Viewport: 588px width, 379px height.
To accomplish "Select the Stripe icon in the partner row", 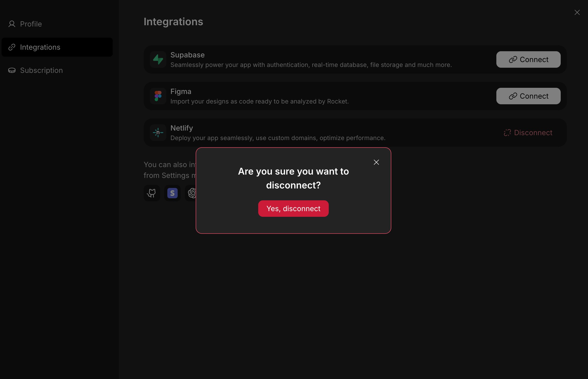I will coord(172,193).
